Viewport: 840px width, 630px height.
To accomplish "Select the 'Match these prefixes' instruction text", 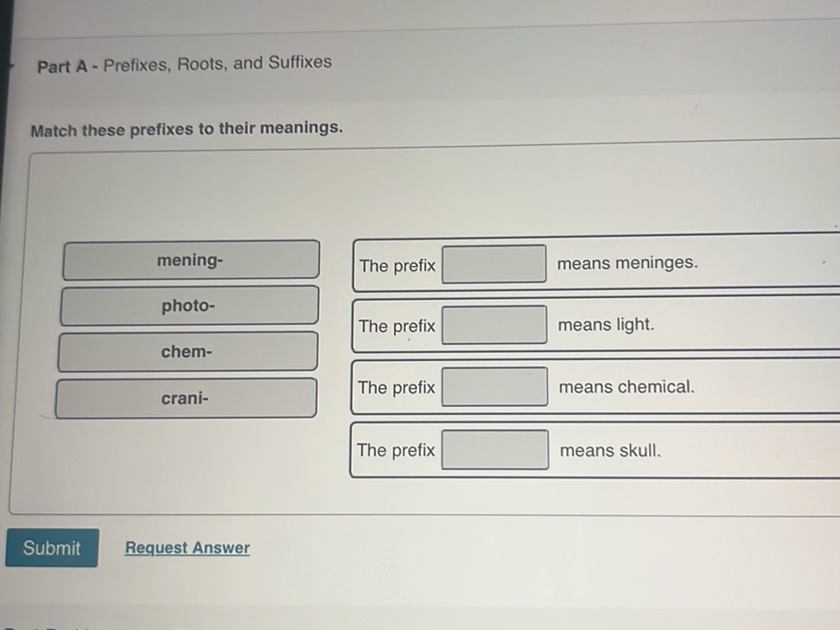I will pyautogui.click(x=187, y=128).
